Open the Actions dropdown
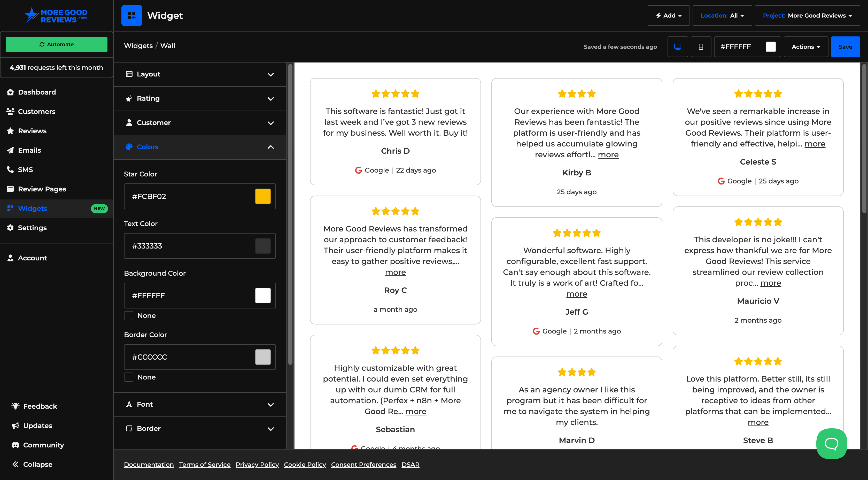Viewport: 868px width, 480px height. click(806, 47)
